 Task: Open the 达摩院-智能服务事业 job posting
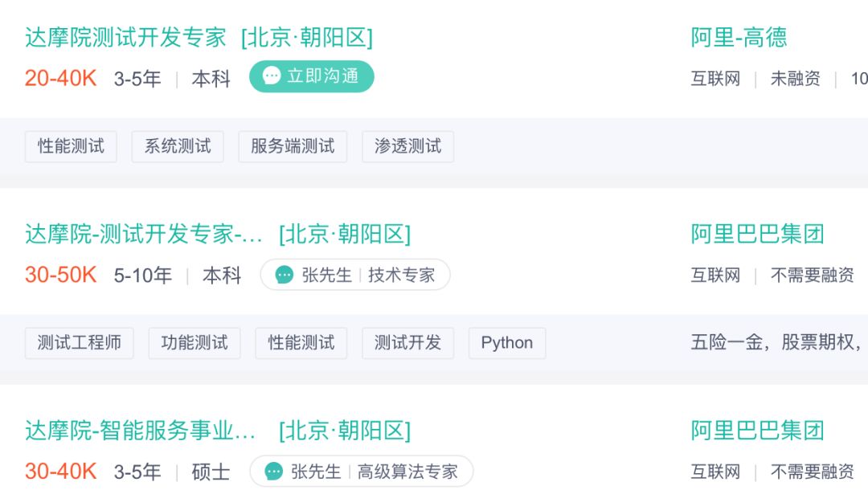[141, 431]
